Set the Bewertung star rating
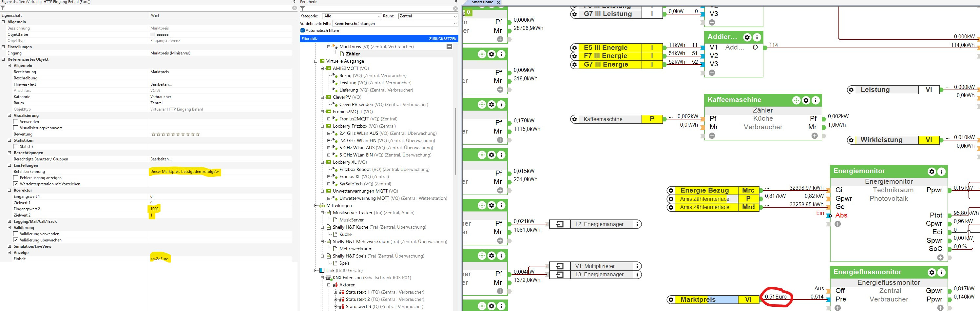This screenshot has height=311, width=980. pyautogui.click(x=175, y=134)
